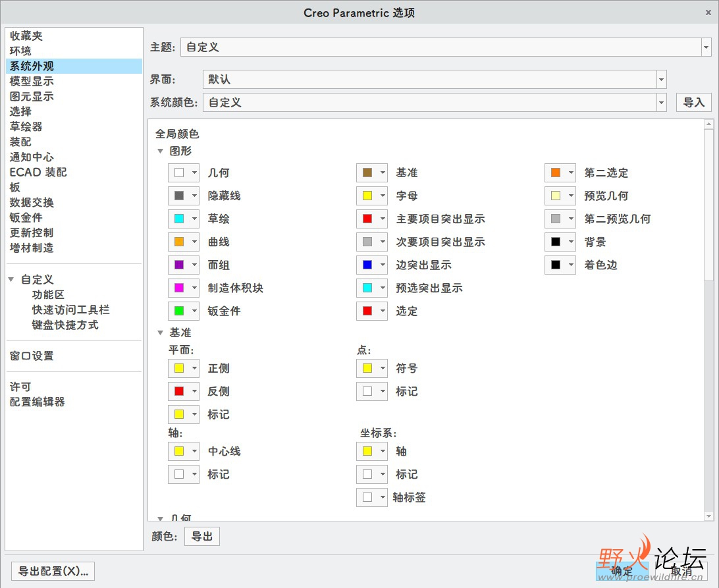The width and height of the screenshot is (719, 588).
Task: Click 功能区 under 自定义
Action: [48, 294]
